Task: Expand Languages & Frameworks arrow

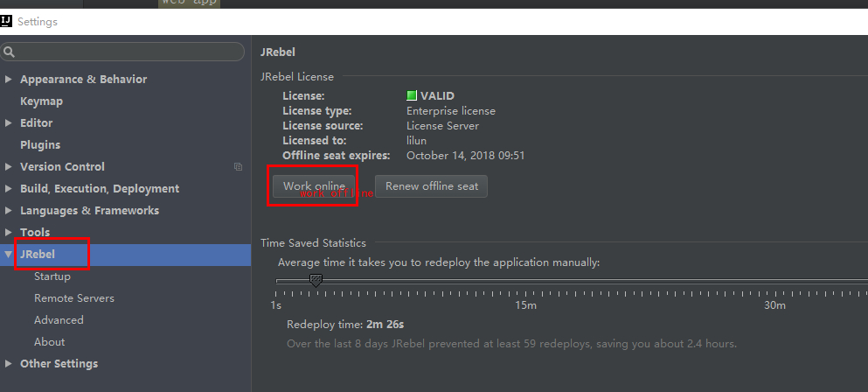Action: coord(8,210)
